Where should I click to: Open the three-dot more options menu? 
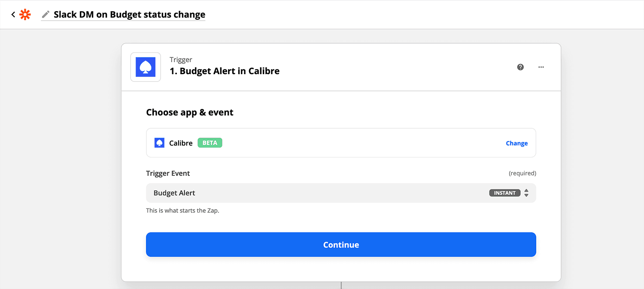(541, 67)
